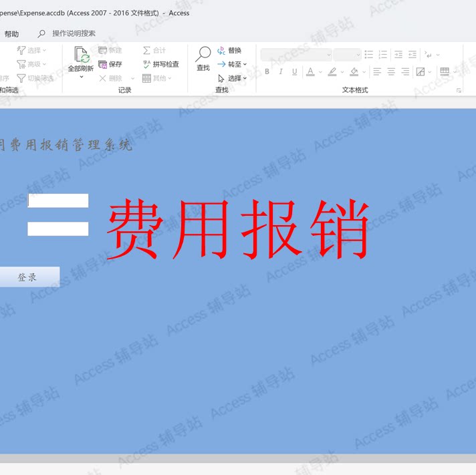Click the text highlight pen icon
Image resolution: width=476 pixels, height=475 pixels.
pyautogui.click(x=332, y=71)
